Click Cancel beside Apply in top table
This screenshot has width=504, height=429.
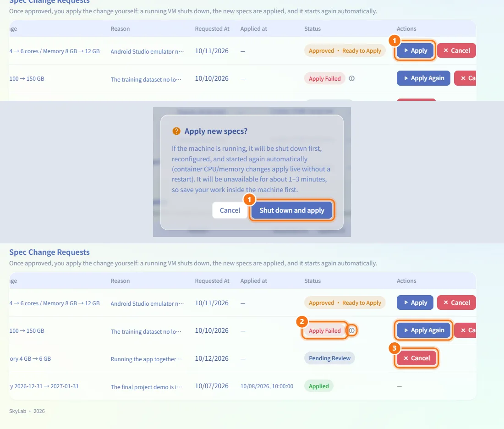point(456,50)
